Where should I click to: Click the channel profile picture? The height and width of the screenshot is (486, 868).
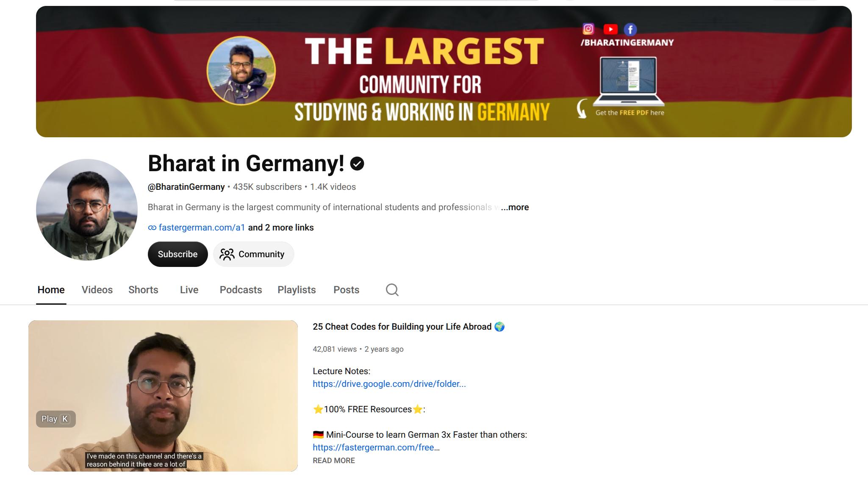(87, 210)
